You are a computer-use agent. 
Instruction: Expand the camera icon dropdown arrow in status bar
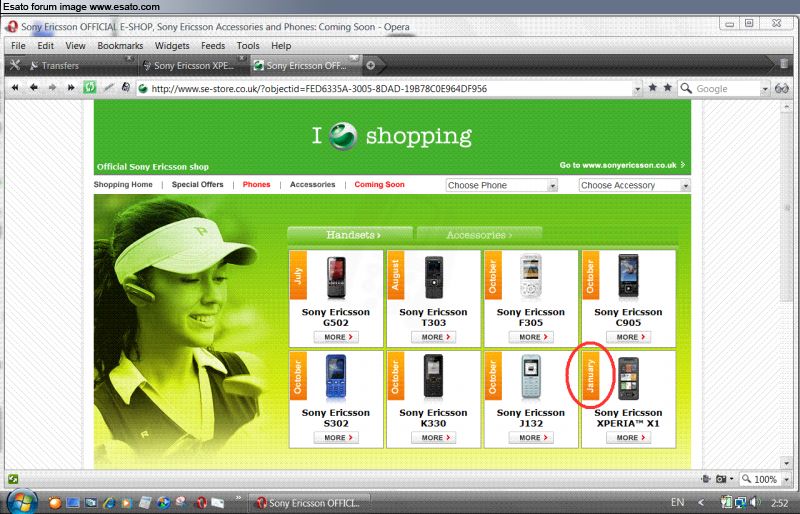[731, 479]
